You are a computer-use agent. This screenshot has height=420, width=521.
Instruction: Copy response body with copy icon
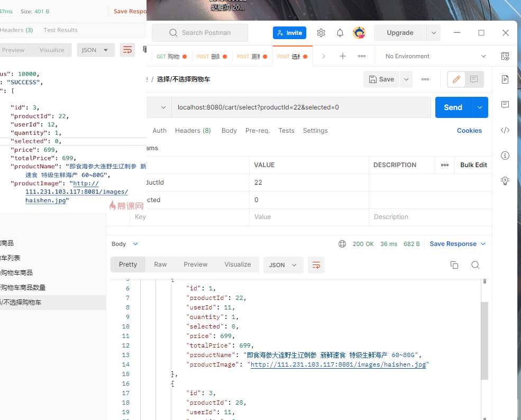pos(454,265)
